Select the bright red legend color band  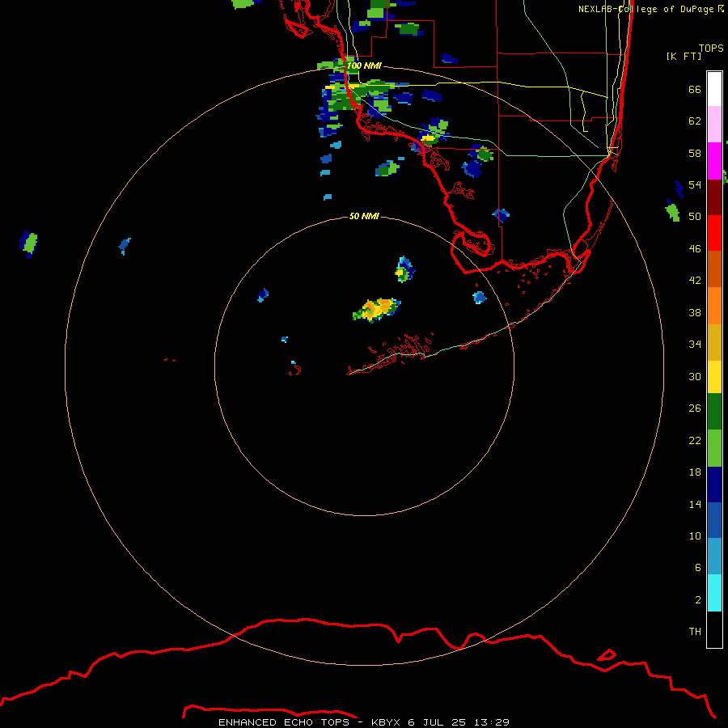coord(714,233)
